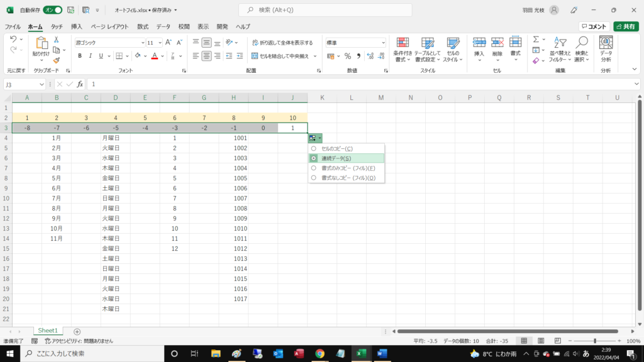
Task: Click accessibility status (アクセシビリティ: 問題ありません)
Action: click(x=79, y=341)
